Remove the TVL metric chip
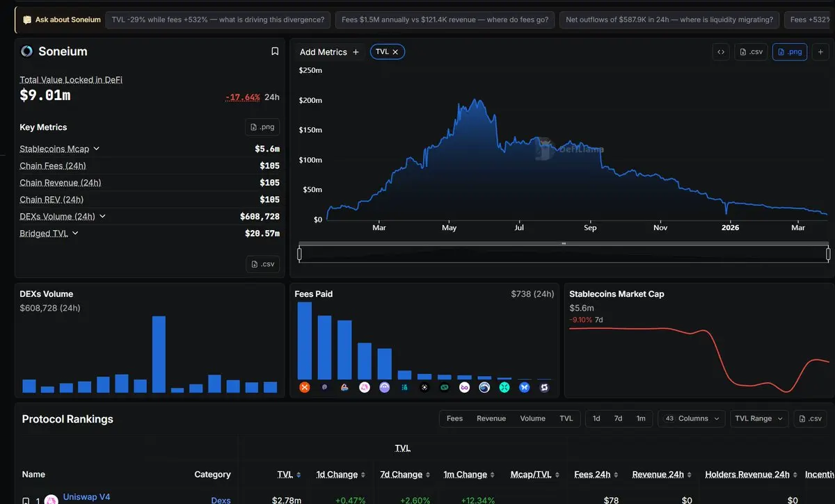835x504 pixels. coord(395,52)
